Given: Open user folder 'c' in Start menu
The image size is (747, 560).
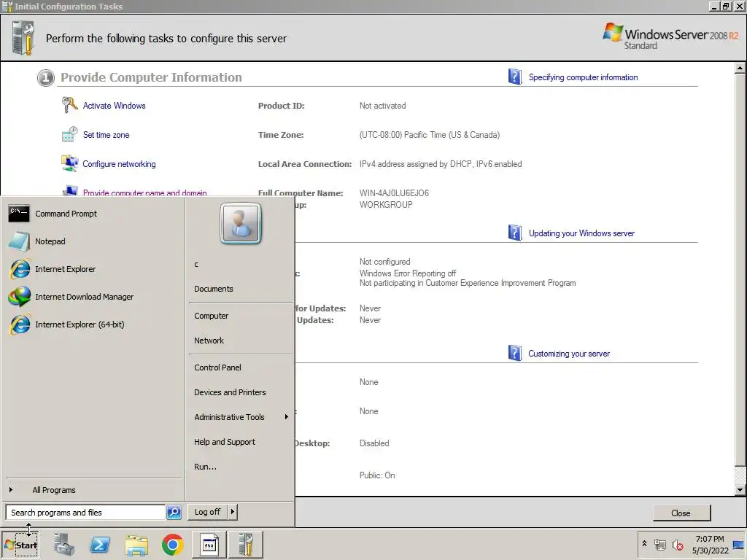Looking at the screenshot, I should pos(196,264).
